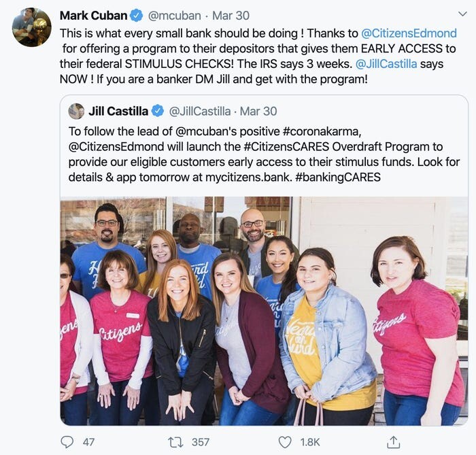Expand the tweet options chevron
This screenshot has height=455, width=476.
pyautogui.click(x=462, y=14)
